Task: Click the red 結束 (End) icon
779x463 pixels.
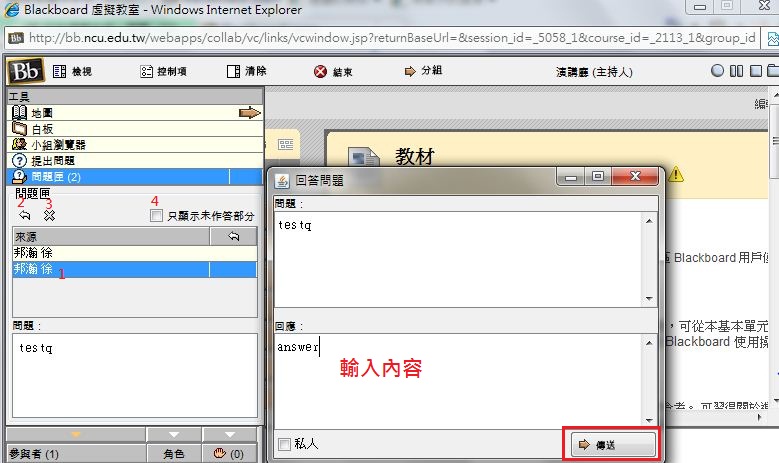Action: pos(320,72)
